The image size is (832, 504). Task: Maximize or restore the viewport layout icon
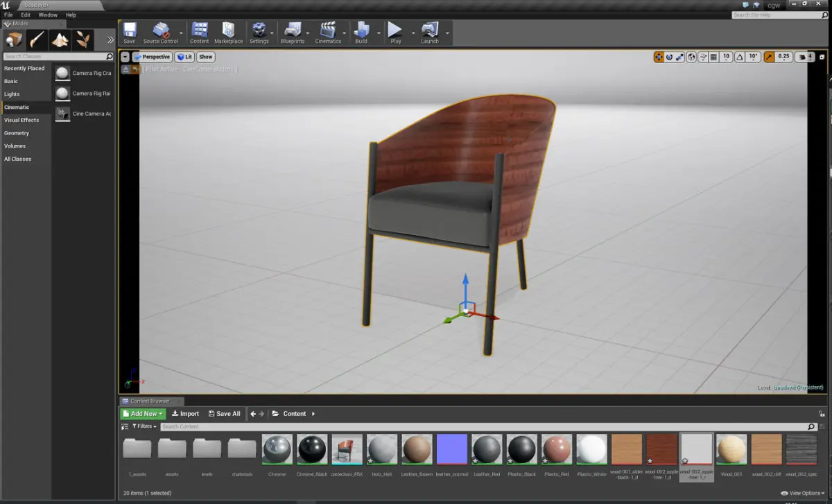(x=822, y=57)
